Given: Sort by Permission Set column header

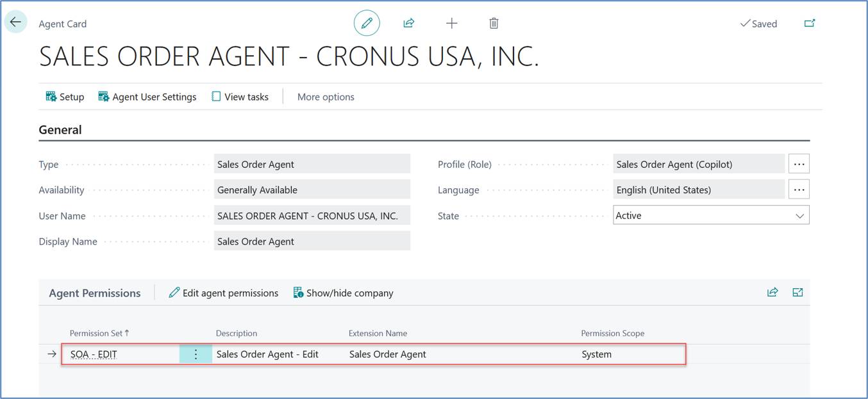Looking at the screenshot, I should pos(99,333).
